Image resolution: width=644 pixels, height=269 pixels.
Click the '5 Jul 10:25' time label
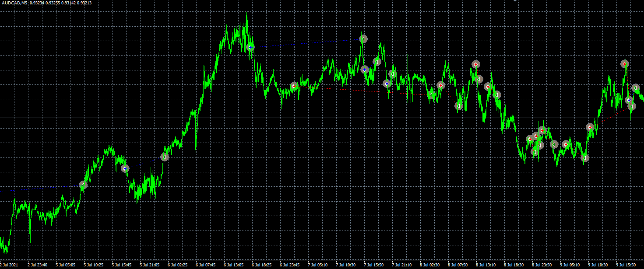[x=93, y=265]
